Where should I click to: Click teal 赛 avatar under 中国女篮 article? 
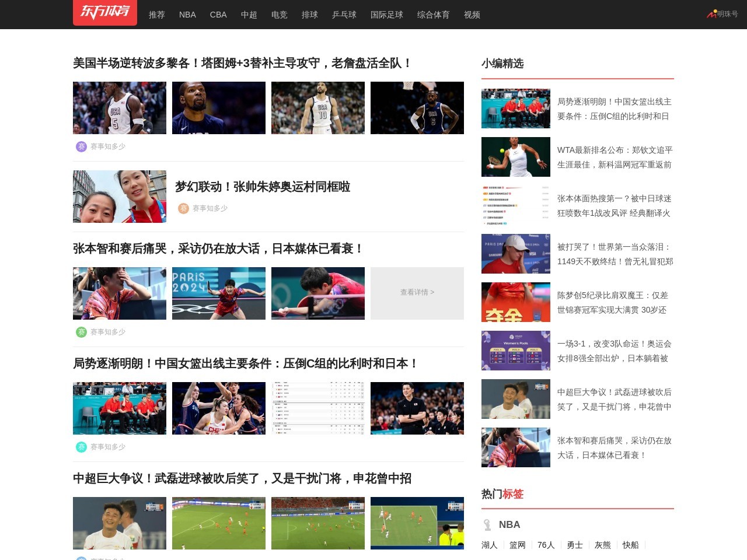(x=81, y=447)
